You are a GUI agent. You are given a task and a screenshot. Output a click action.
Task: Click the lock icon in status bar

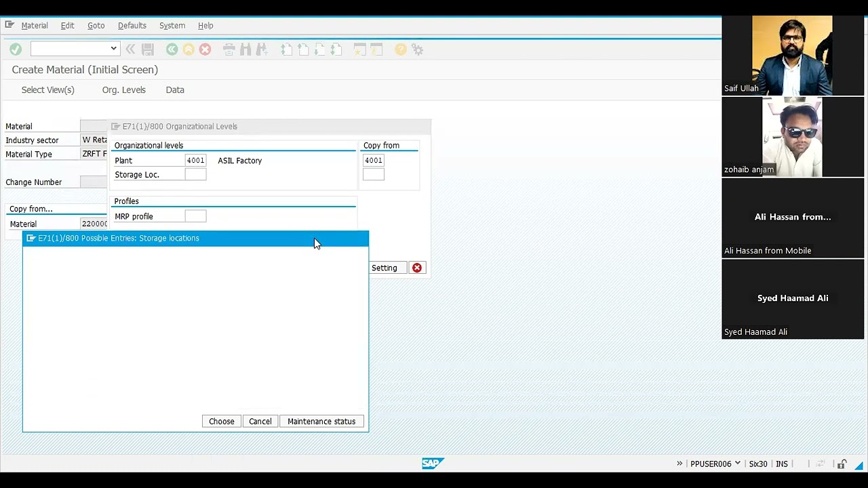point(842,464)
